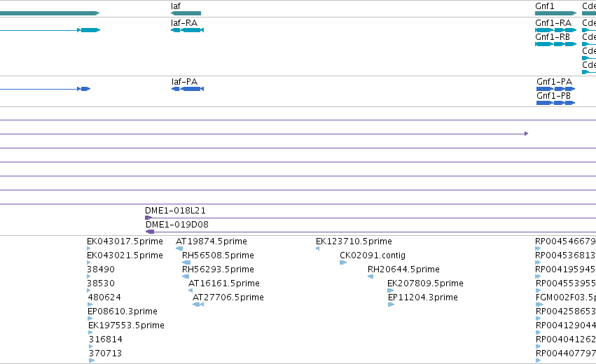Select DME1-018L21 BAC start arrow
596x364 pixels.
[148, 218]
